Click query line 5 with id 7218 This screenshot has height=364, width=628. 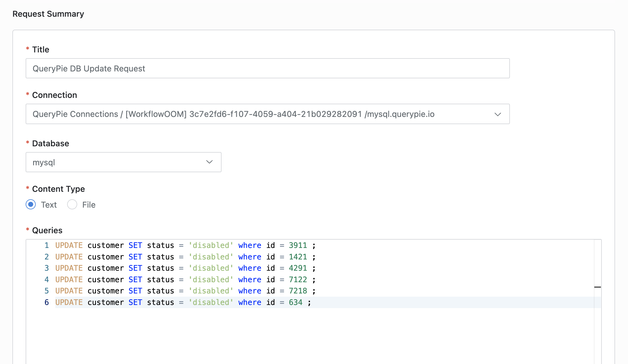[x=185, y=291]
